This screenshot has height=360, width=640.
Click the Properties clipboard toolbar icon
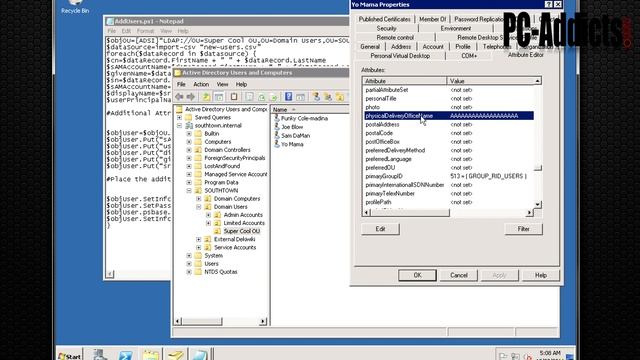click(x=234, y=97)
